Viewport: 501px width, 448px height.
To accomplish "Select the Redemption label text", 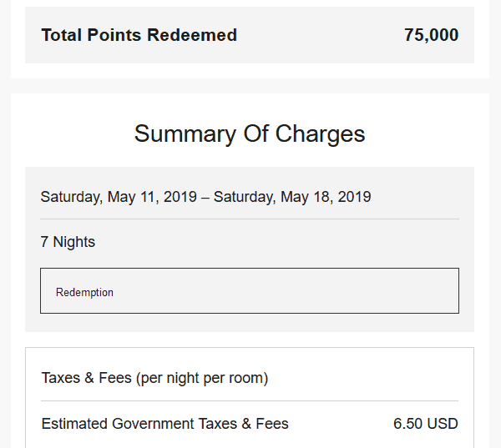I will (x=84, y=293).
